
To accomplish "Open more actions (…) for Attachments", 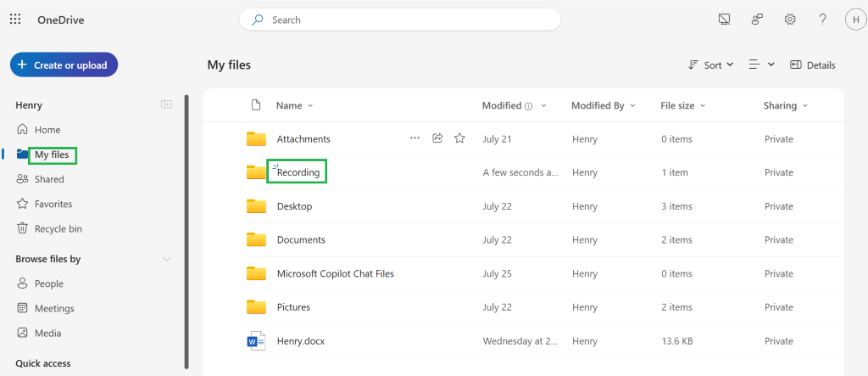I will [415, 138].
